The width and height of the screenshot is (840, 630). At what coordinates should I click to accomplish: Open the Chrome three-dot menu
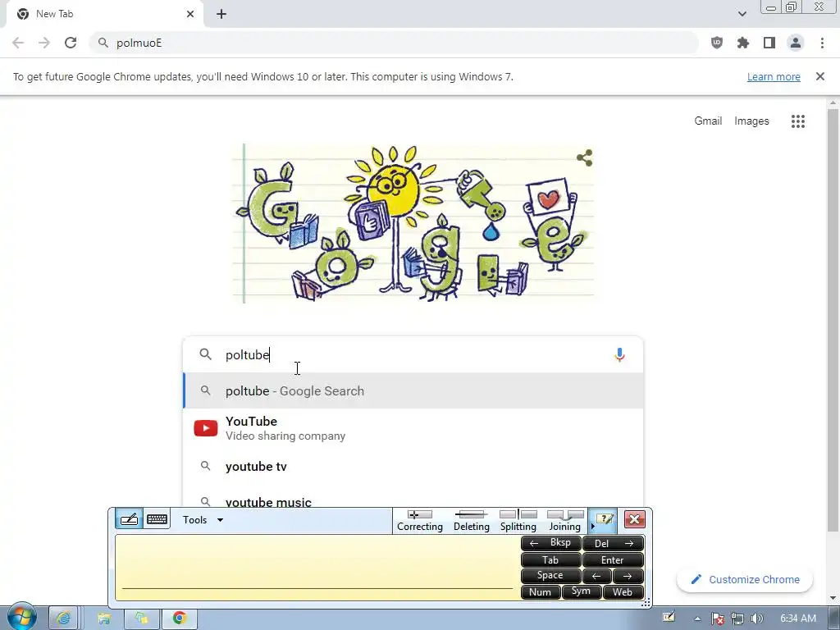click(x=822, y=43)
